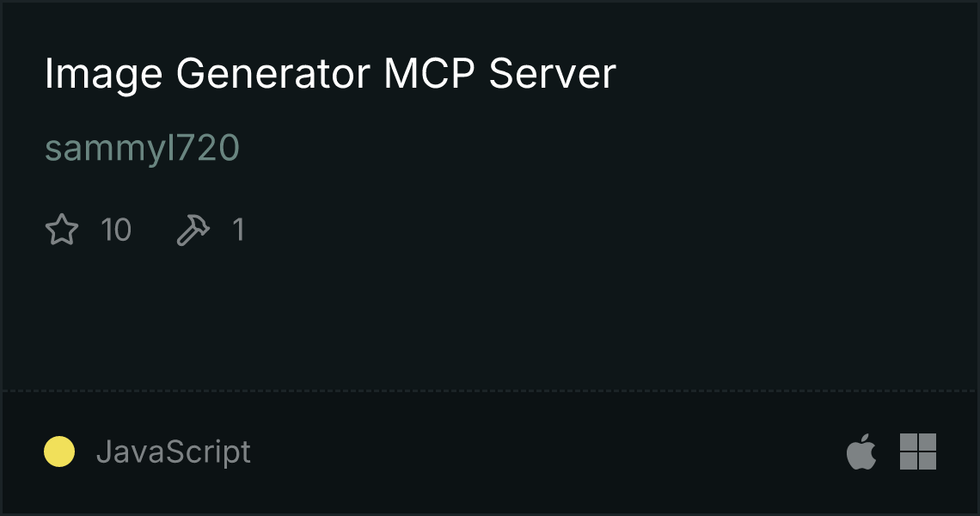Click the star icon beside 10
Screen dimensions: 980x516
click(x=62, y=230)
